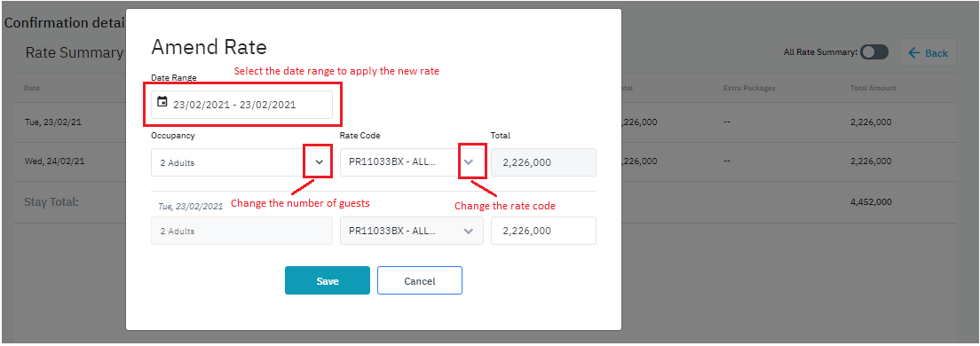Screen dimensions: 980x346
Task: Click the Stay Total amount 4,452,000
Action: click(871, 202)
